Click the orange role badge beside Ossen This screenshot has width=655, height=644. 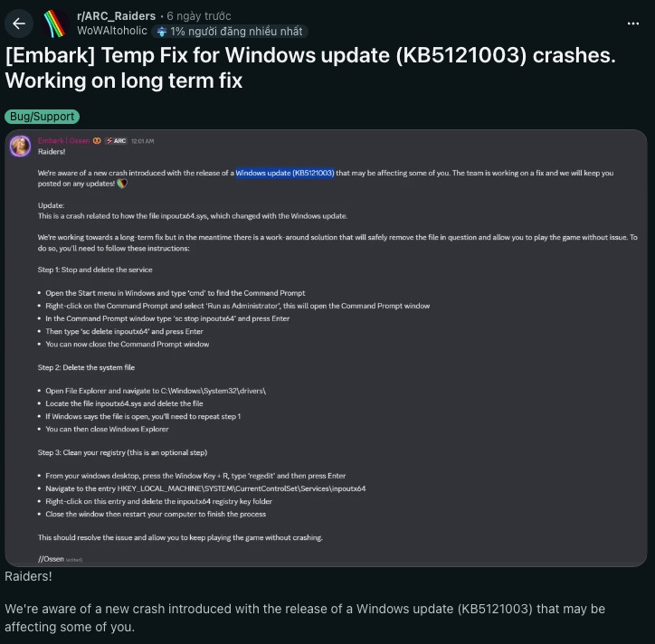[x=97, y=141]
